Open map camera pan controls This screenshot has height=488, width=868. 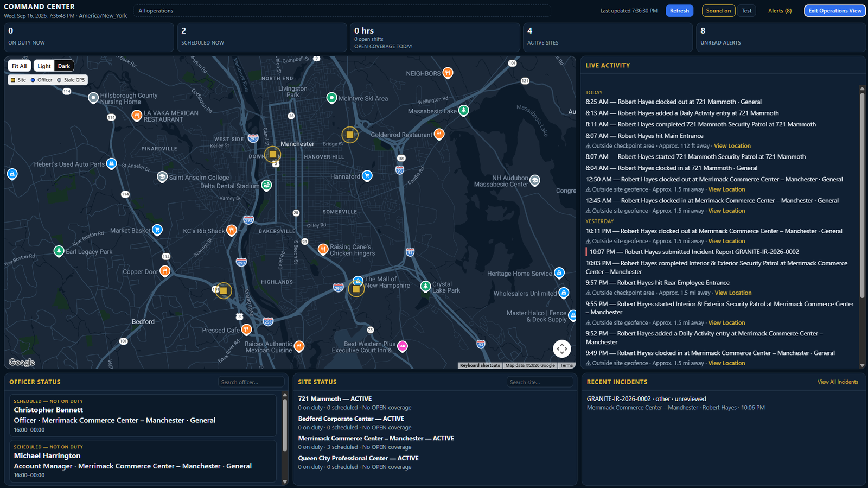pyautogui.click(x=562, y=348)
